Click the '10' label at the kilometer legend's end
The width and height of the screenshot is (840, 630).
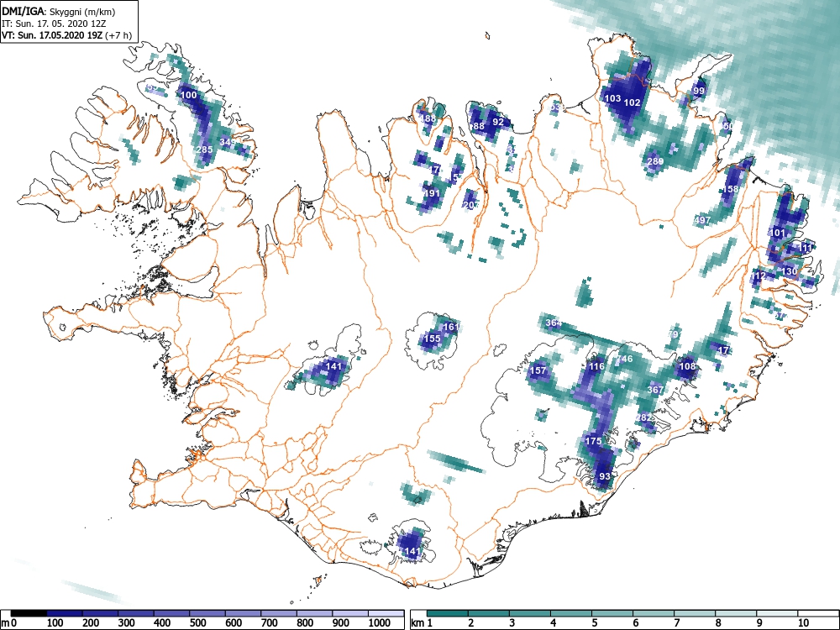pos(803,623)
